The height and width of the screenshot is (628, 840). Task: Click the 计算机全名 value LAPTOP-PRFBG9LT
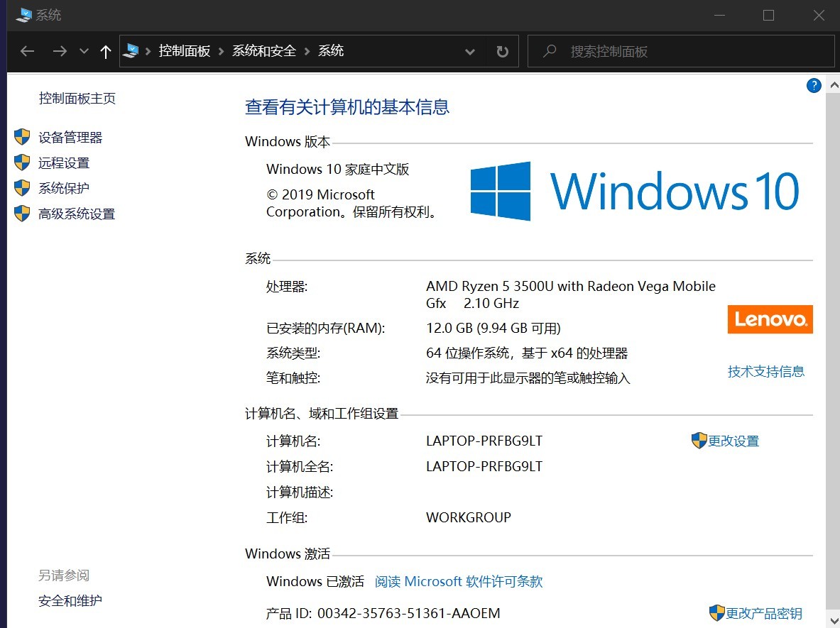(484, 467)
